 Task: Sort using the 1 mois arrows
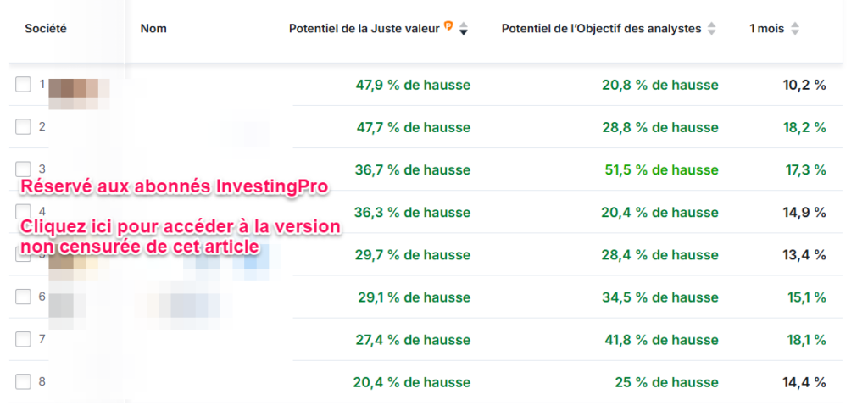tap(794, 29)
